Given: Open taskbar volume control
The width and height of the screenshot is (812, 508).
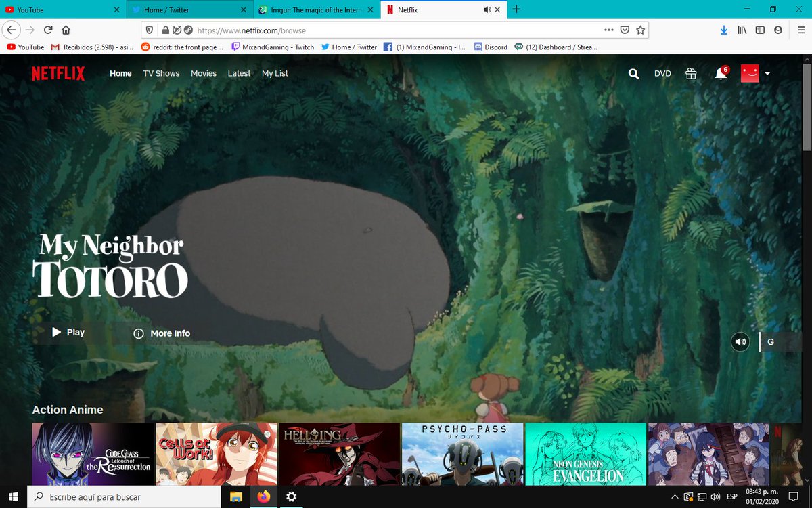Looking at the screenshot, I should point(715,497).
